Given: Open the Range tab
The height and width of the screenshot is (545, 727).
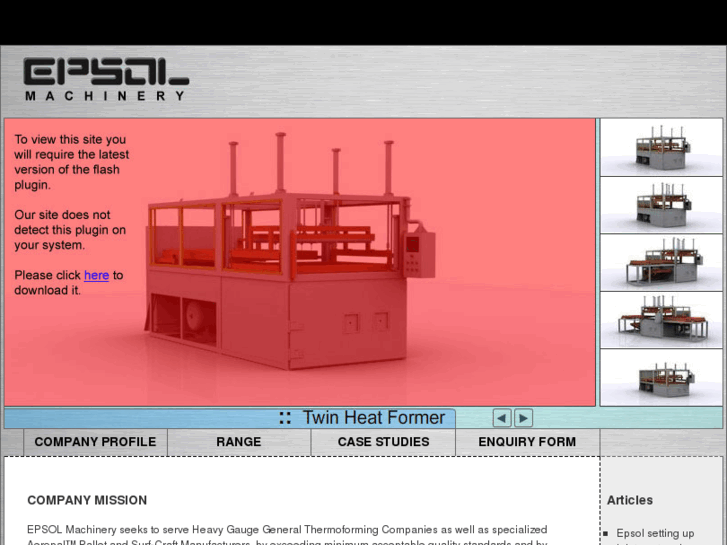Looking at the screenshot, I should pos(239,442).
